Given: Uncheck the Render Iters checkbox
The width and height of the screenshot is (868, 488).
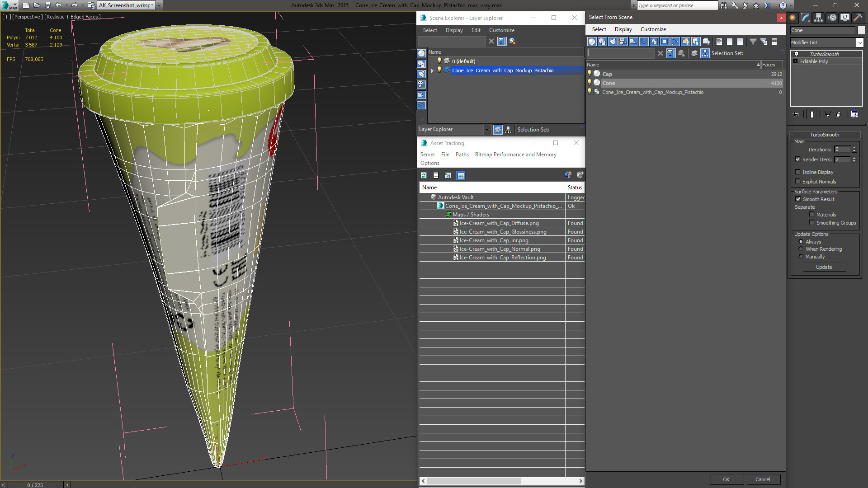Looking at the screenshot, I should tap(798, 160).
